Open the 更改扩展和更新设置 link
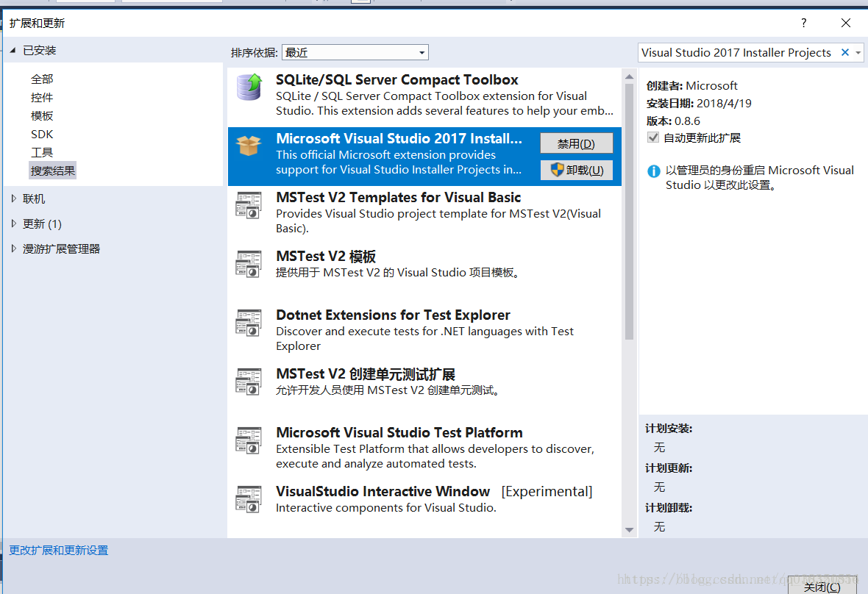Image resolution: width=868 pixels, height=594 pixels. coord(59,551)
